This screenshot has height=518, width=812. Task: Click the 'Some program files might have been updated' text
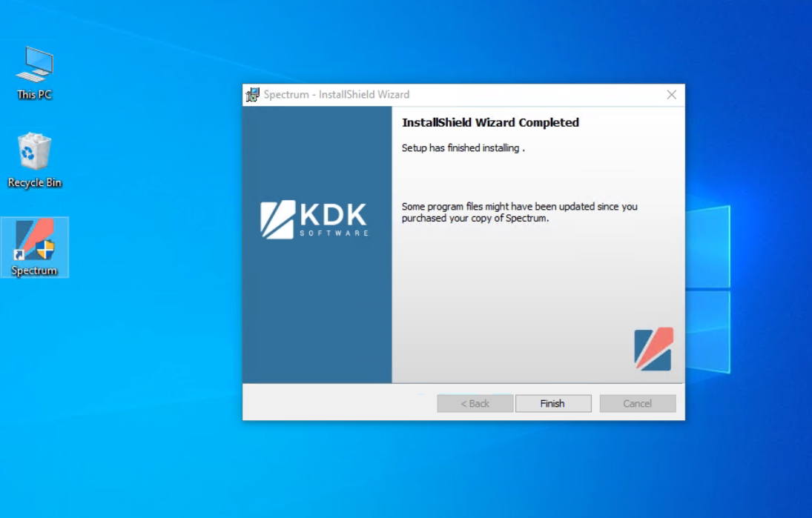pyautogui.click(x=519, y=212)
